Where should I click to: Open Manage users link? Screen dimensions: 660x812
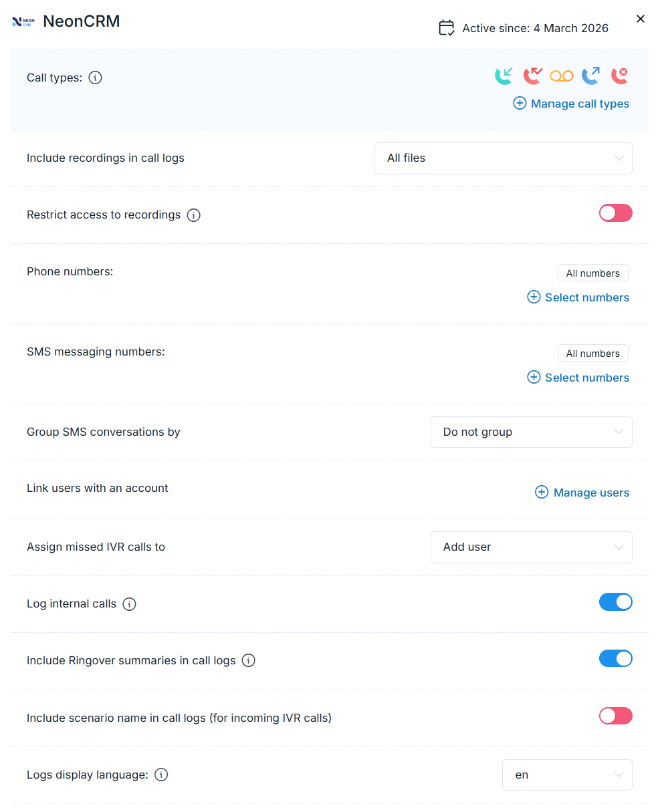pyautogui.click(x=582, y=493)
